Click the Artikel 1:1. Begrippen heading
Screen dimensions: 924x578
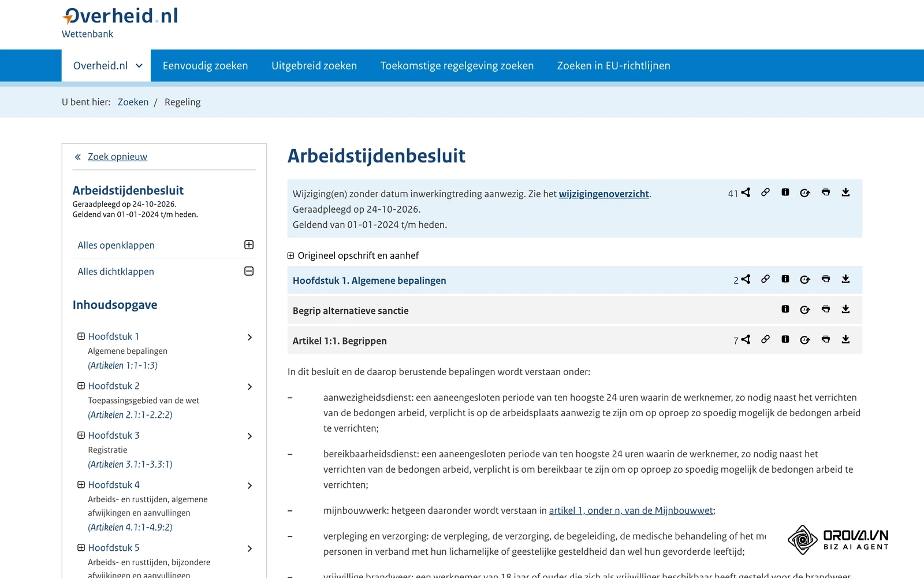coord(340,340)
